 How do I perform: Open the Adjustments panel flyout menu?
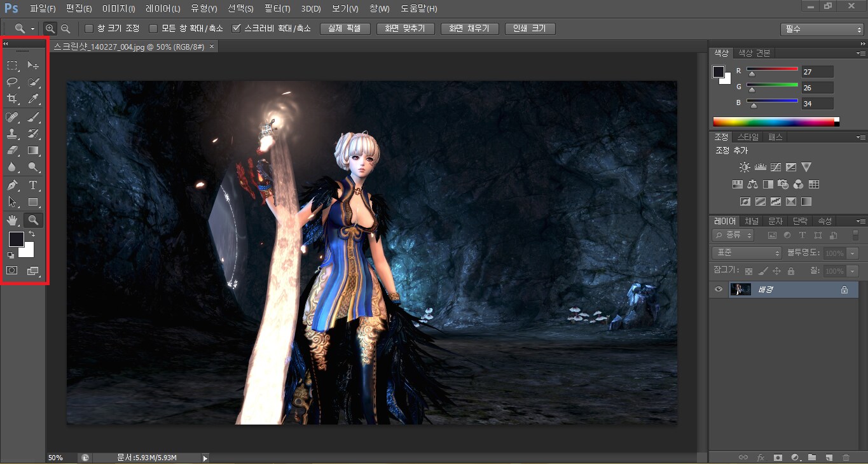[x=860, y=137]
